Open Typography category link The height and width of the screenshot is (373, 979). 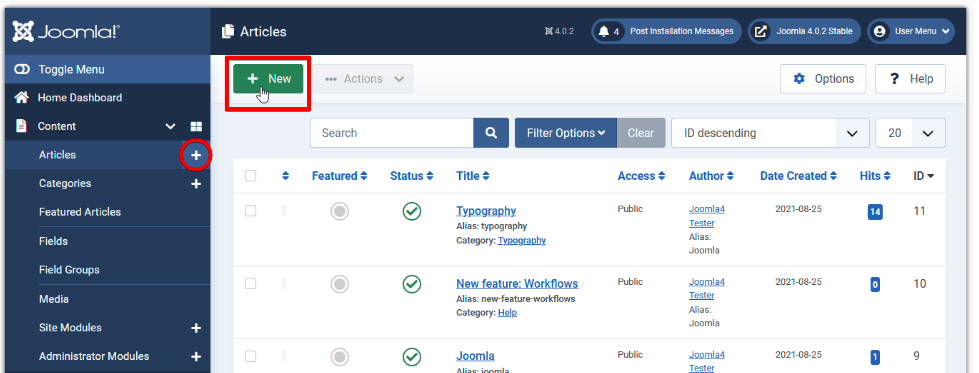pos(521,241)
